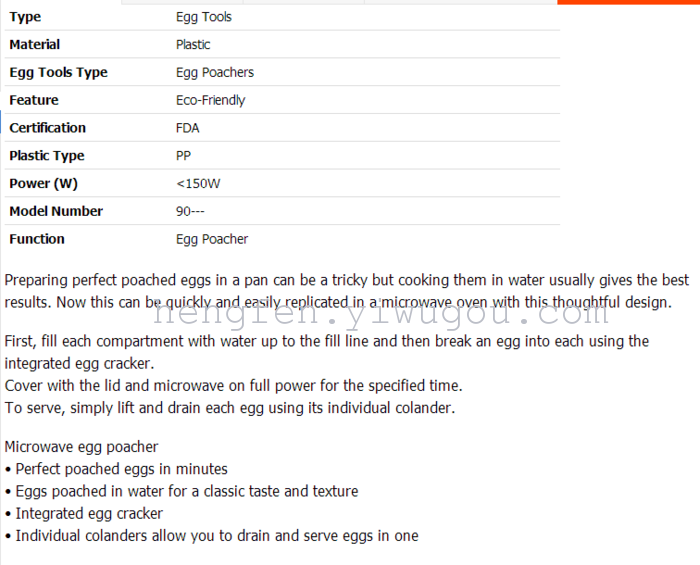The image size is (700, 565).
Task: Click the "90---" model number value
Action: (x=190, y=211)
